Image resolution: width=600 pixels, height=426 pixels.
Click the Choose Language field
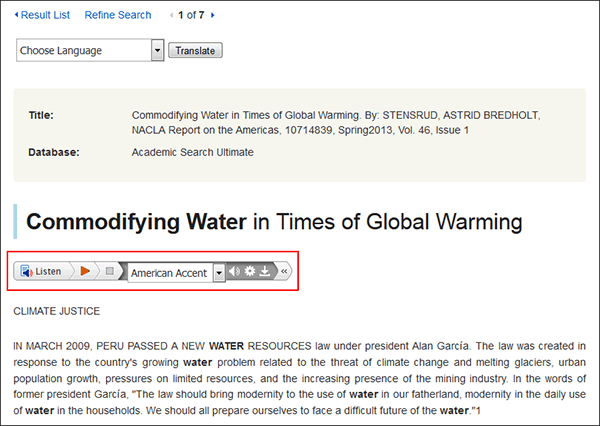(x=90, y=50)
